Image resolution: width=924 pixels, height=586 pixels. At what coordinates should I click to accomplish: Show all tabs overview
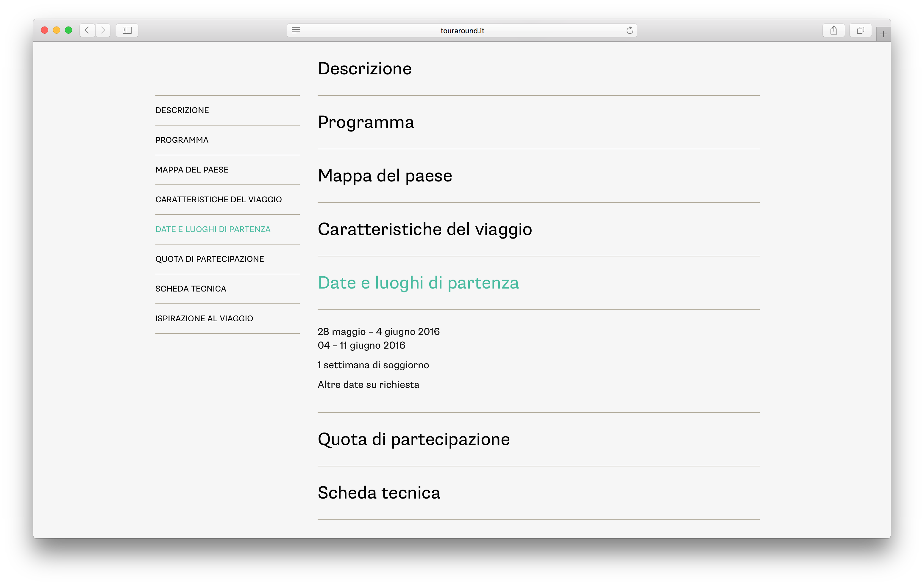(x=860, y=30)
